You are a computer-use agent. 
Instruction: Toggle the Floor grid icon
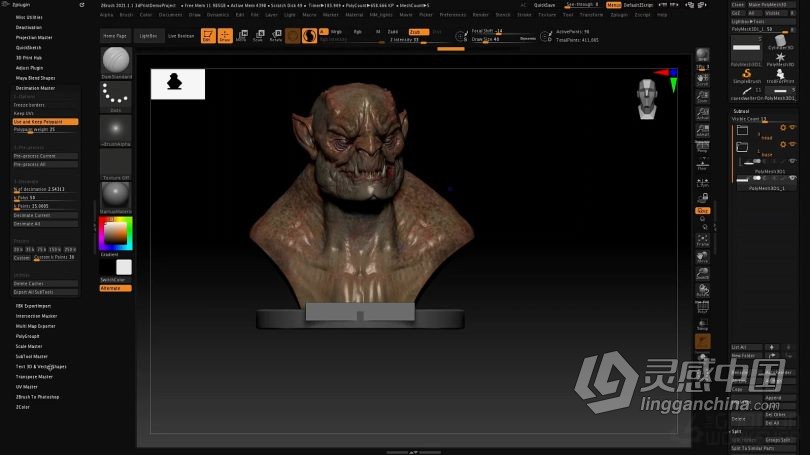pos(703,164)
